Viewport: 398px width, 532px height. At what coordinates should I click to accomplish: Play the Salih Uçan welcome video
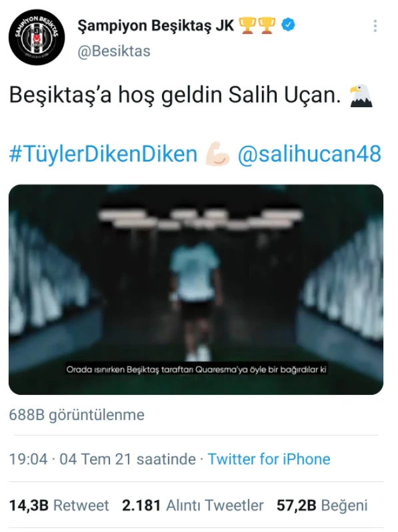point(196,290)
